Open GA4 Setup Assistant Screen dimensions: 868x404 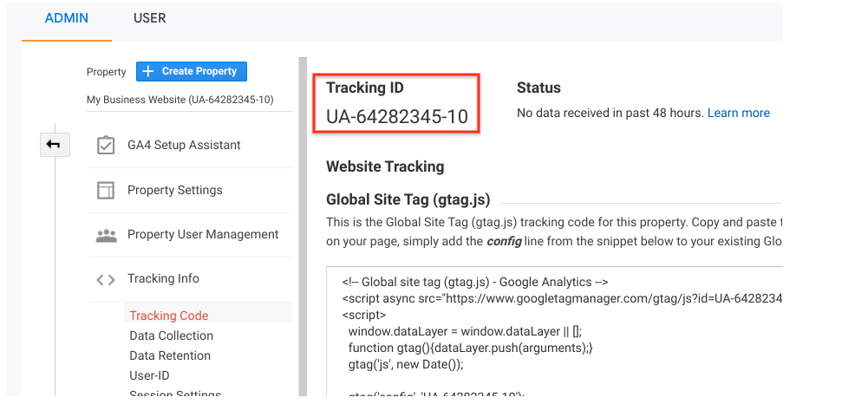tap(184, 145)
